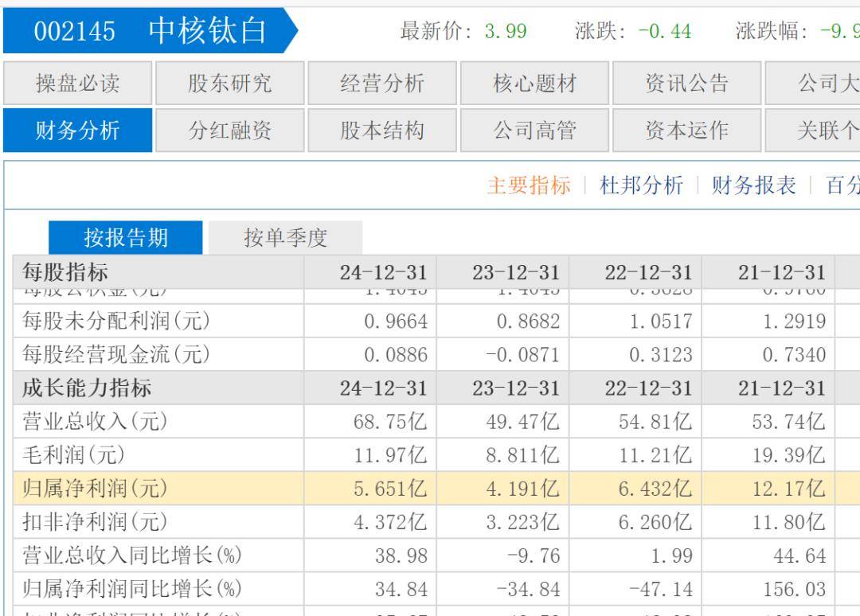This screenshot has height=616, width=860.
Task: Click the 53.74亿 revenue value
Action: pyautogui.click(x=788, y=422)
